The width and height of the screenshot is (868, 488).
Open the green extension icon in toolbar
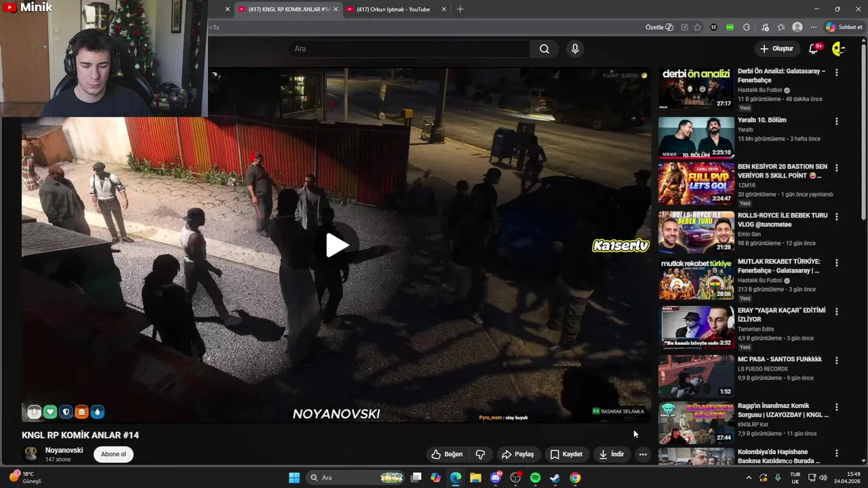(x=730, y=27)
